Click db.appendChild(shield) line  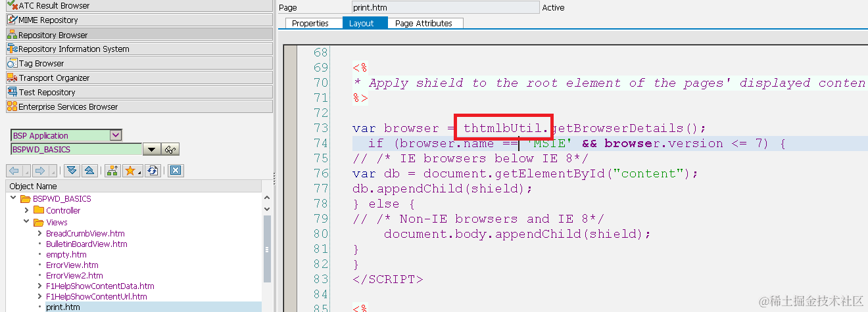tap(442, 189)
